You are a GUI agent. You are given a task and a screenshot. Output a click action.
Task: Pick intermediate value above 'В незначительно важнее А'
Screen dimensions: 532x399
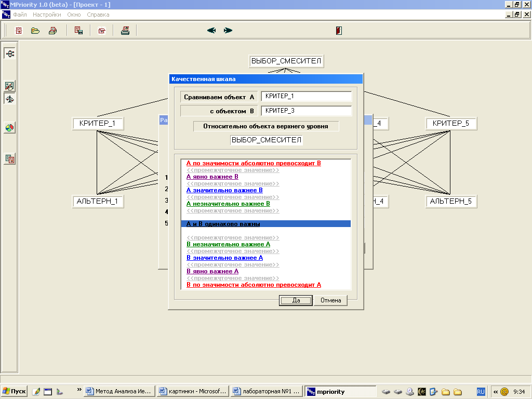click(x=233, y=237)
